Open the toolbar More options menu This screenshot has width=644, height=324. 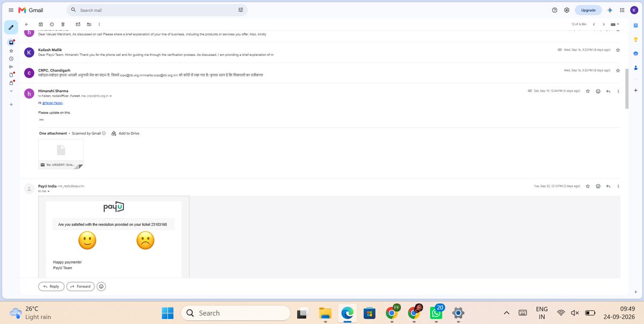[x=99, y=24]
